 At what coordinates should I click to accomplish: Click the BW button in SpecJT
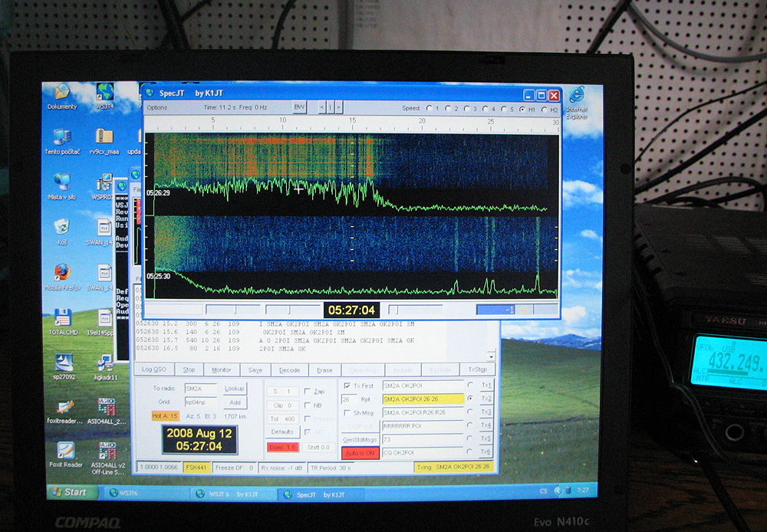[x=299, y=107]
